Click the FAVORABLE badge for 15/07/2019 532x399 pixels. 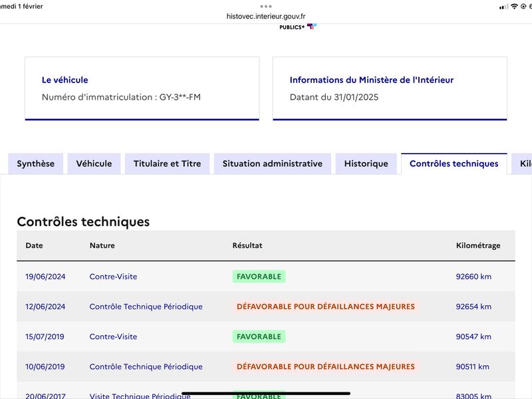click(x=259, y=336)
